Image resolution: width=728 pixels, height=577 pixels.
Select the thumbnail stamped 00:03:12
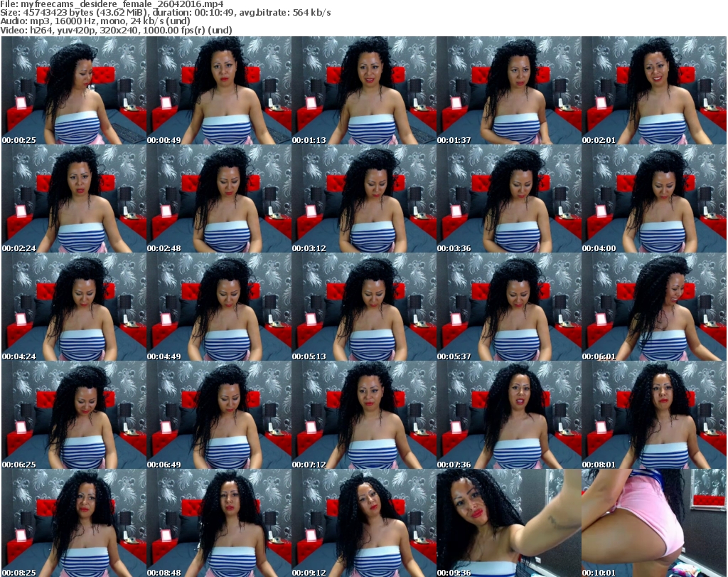point(364,198)
